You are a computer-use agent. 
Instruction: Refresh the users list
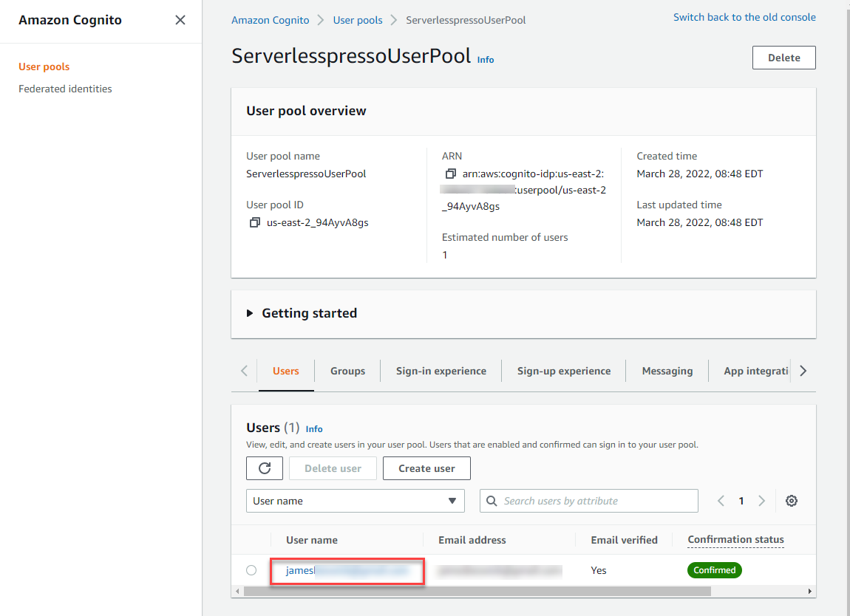pyautogui.click(x=265, y=468)
